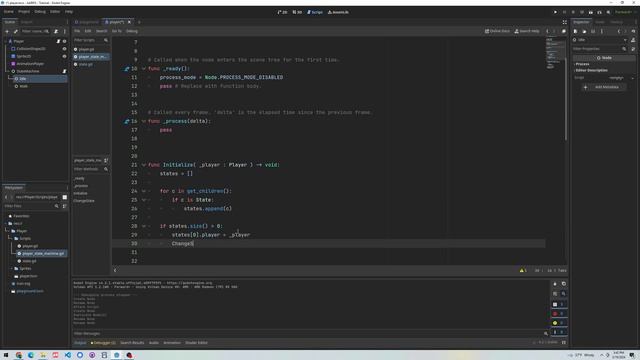Open the Go To menu

pos(117,31)
